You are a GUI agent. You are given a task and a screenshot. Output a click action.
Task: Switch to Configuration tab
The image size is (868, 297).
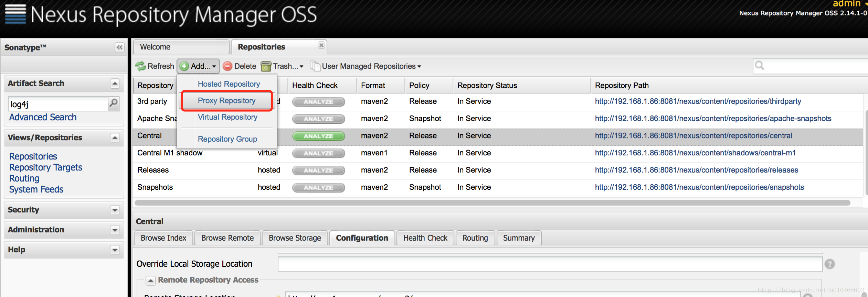point(362,238)
